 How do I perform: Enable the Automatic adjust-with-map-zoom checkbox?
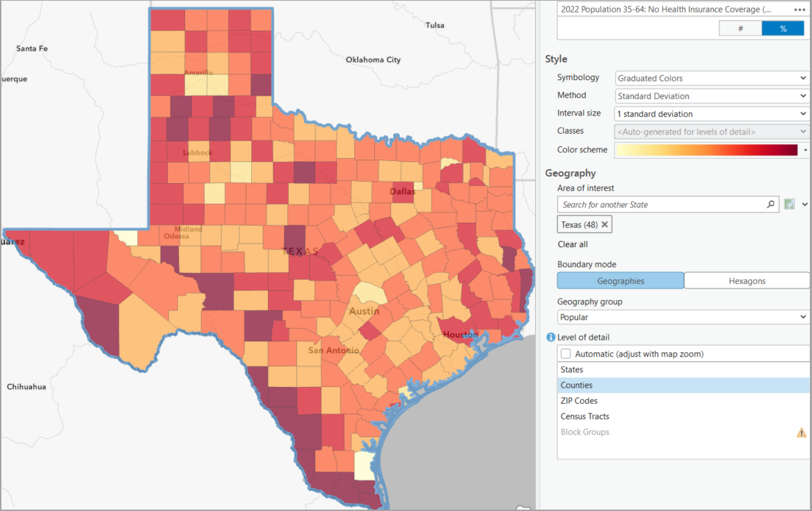566,354
